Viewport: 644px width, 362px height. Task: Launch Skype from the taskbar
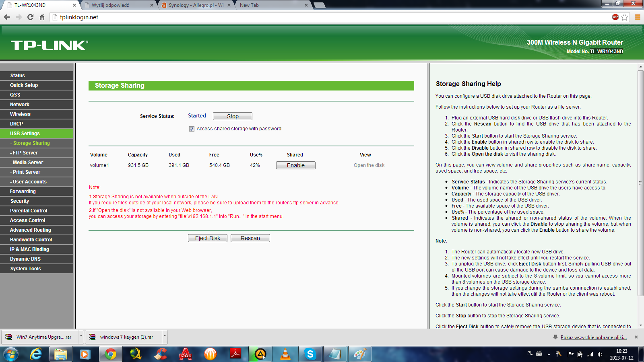coord(310,354)
